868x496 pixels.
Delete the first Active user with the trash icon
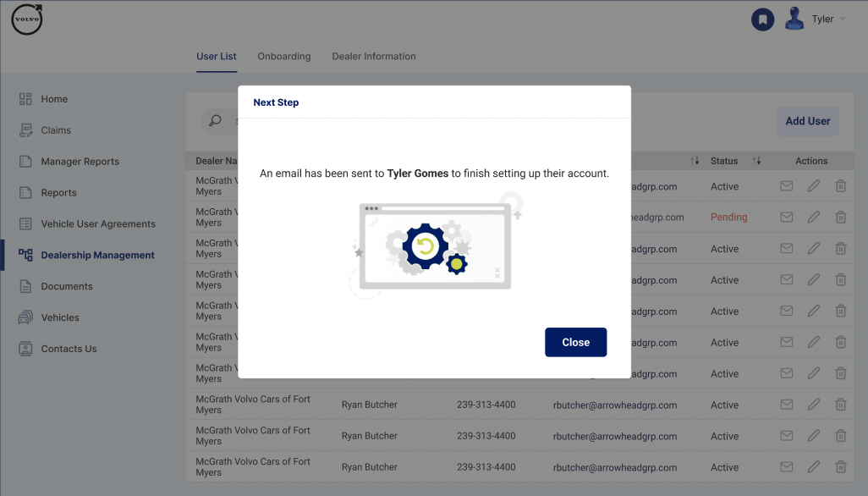[840, 185]
